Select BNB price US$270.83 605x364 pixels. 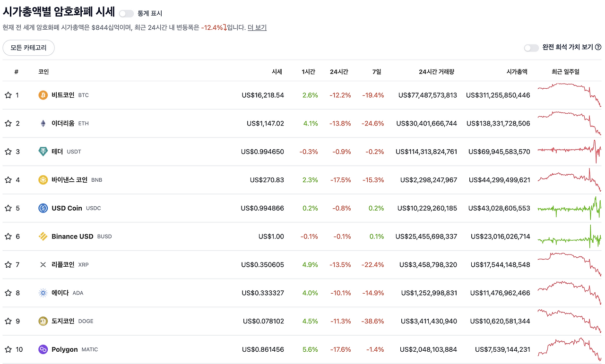267,180
